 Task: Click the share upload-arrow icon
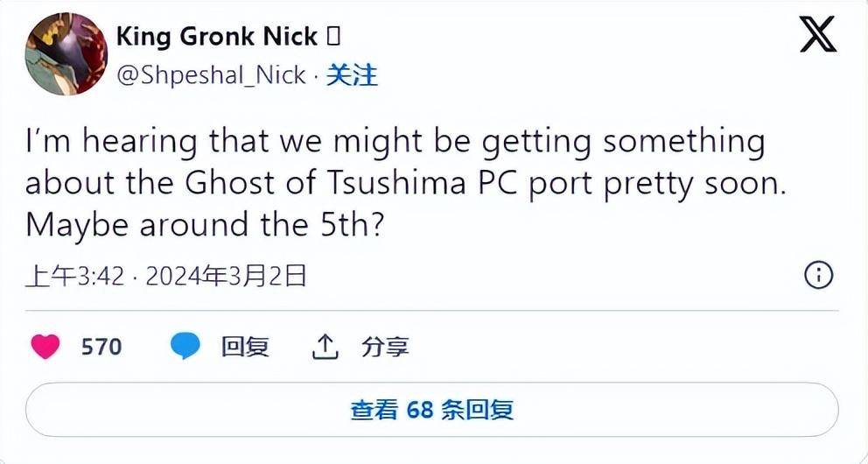click(x=325, y=348)
